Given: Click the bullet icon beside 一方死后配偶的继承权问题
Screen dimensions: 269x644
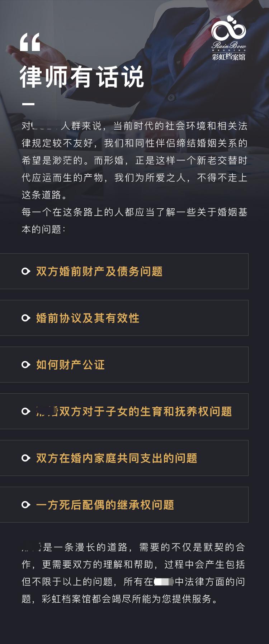Looking at the screenshot, I should click(x=26, y=505).
